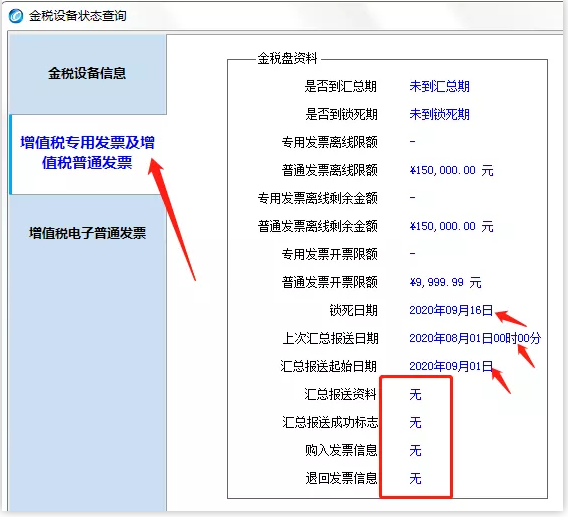The image size is (568, 517).
Task: Click the 汇总报送起始日期 value 2020年09月01日
Action: 451,366
